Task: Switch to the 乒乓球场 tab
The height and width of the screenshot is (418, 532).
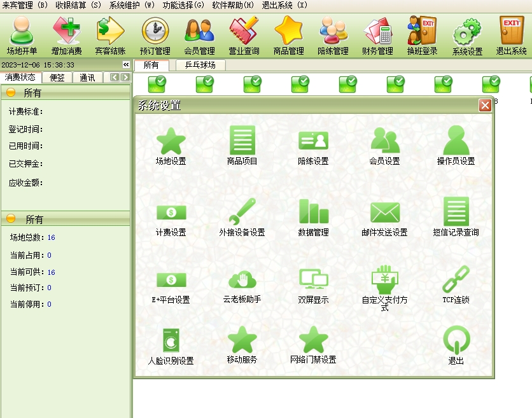Action: coord(200,65)
